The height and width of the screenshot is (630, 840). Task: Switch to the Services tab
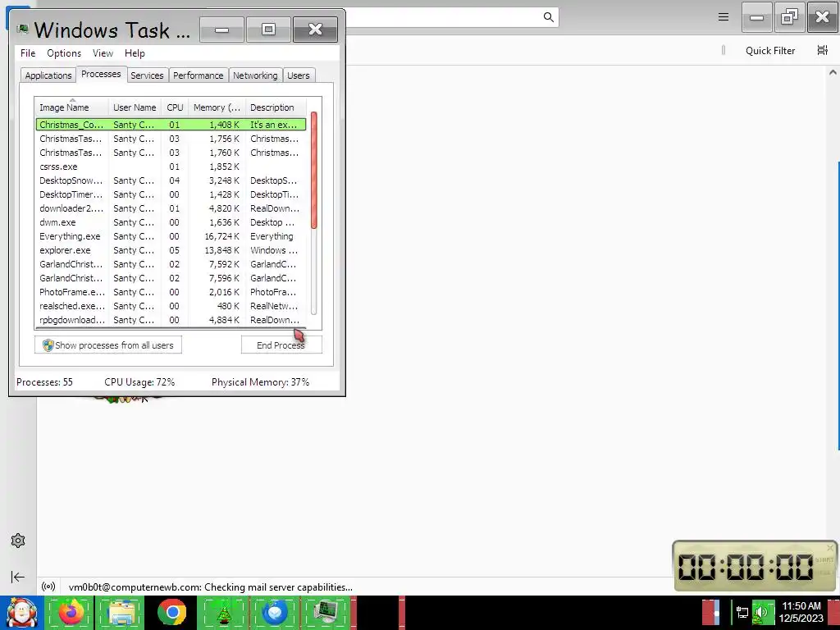pos(147,75)
